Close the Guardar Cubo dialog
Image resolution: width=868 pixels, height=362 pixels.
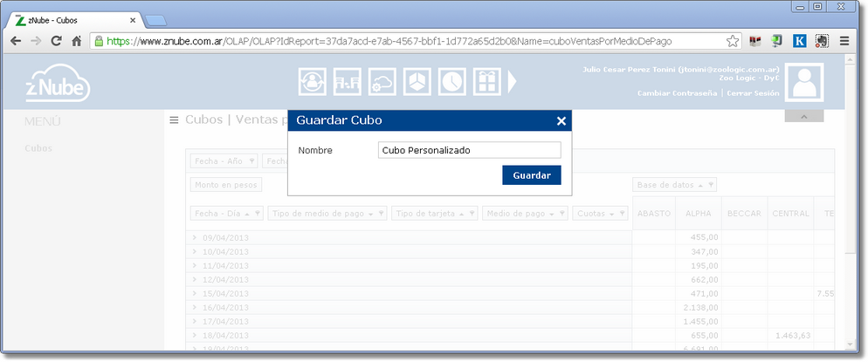pyautogui.click(x=561, y=121)
